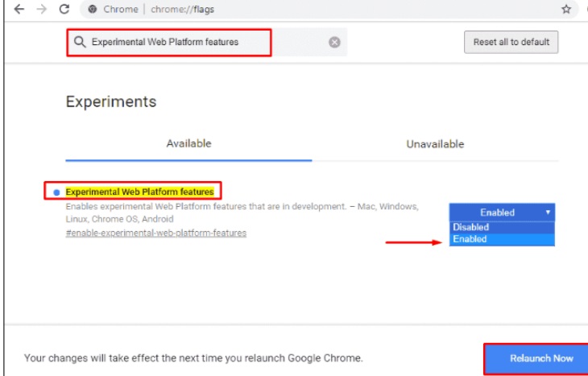
Task: Click the search flags input field
Action: coord(207,43)
